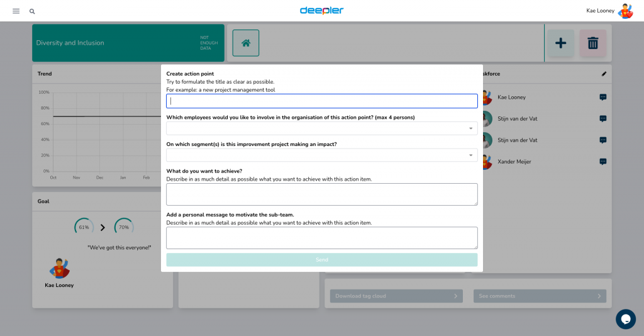Click Kae Looney superhero avatar in Goal card

tap(60, 268)
